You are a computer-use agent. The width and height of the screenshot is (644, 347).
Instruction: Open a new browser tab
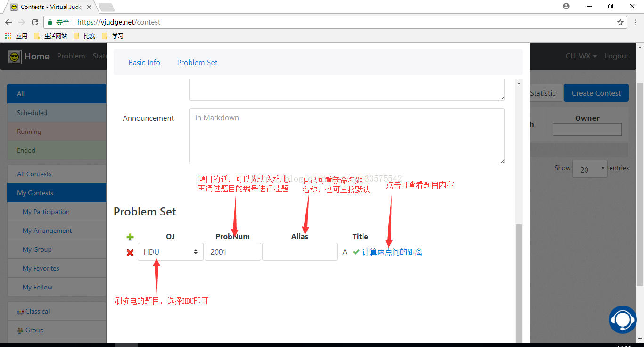pyautogui.click(x=107, y=7)
